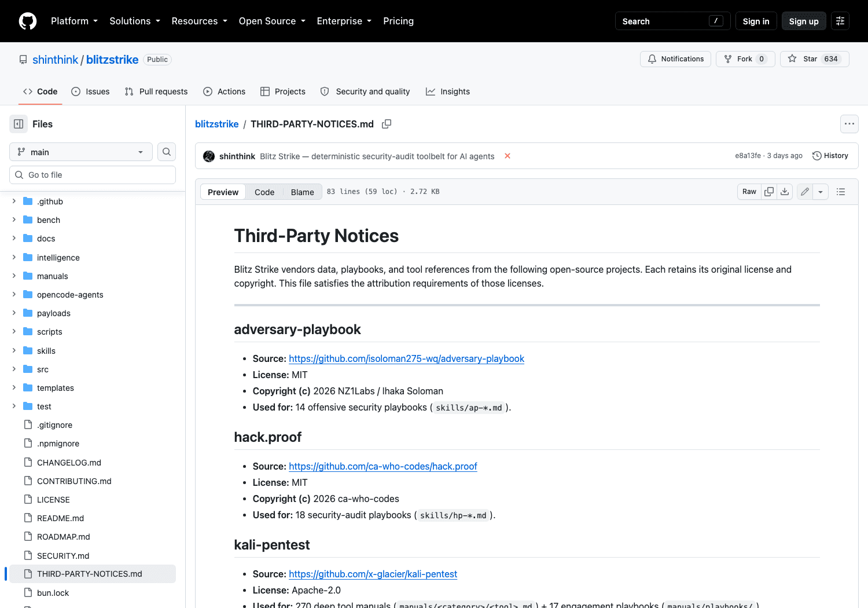The width and height of the screenshot is (868, 608).
Task: Click the bun.lock file icon
Action: point(28,593)
